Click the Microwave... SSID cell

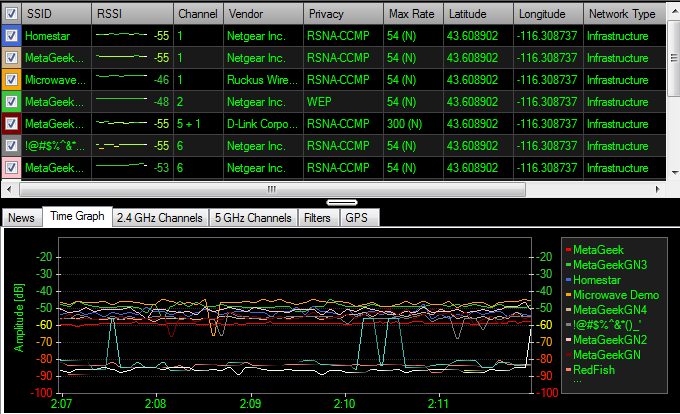(56, 80)
